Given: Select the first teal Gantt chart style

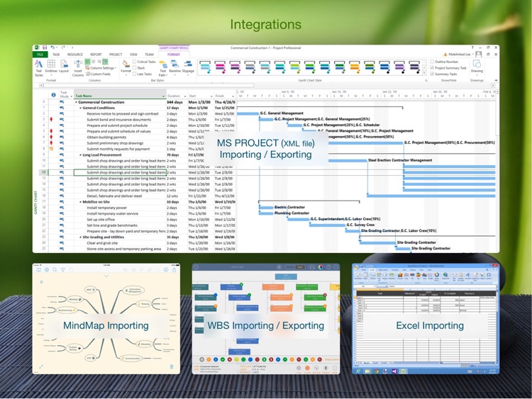Looking at the screenshot, I should click(x=205, y=67).
